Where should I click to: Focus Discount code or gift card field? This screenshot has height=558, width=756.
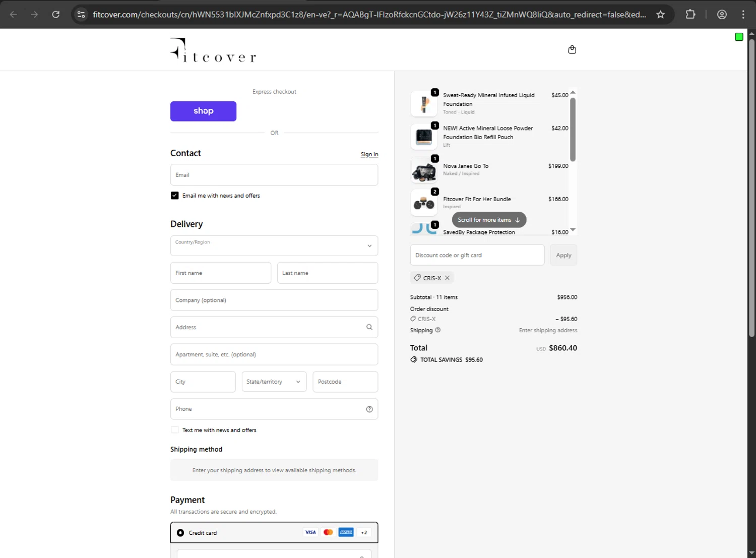[477, 255]
